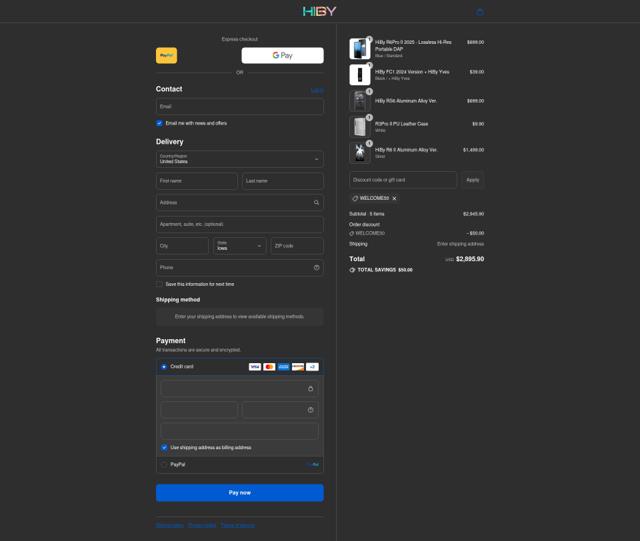This screenshot has height=541, width=640.
Task: Open the first footer policy link
Action: pyautogui.click(x=170, y=525)
